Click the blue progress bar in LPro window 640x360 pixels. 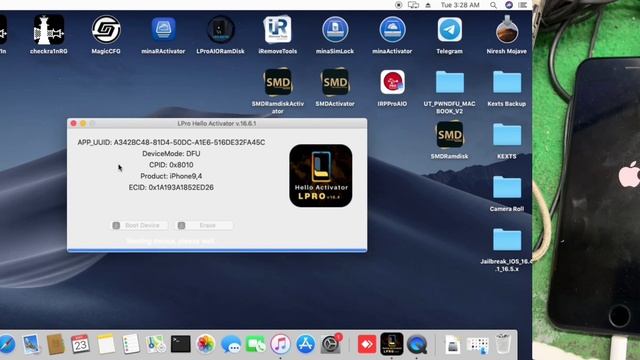click(217, 250)
